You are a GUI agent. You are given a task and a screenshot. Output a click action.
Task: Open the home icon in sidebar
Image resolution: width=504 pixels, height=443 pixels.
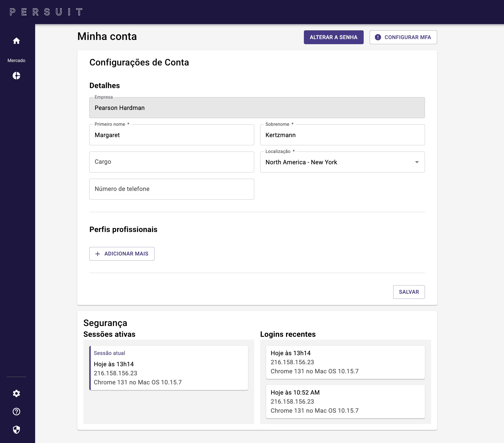[16, 41]
